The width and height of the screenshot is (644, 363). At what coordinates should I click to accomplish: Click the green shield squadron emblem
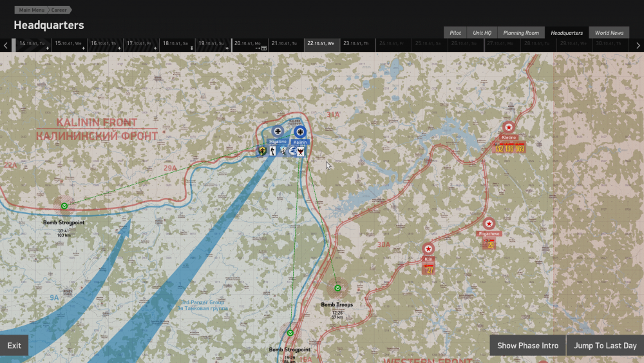(x=263, y=151)
